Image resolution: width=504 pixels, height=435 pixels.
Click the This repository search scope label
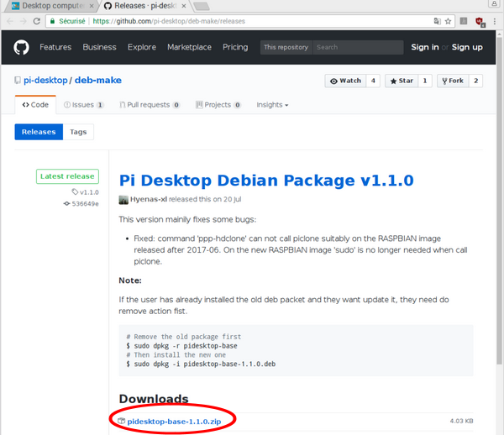pyautogui.click(x=286, y=47)
